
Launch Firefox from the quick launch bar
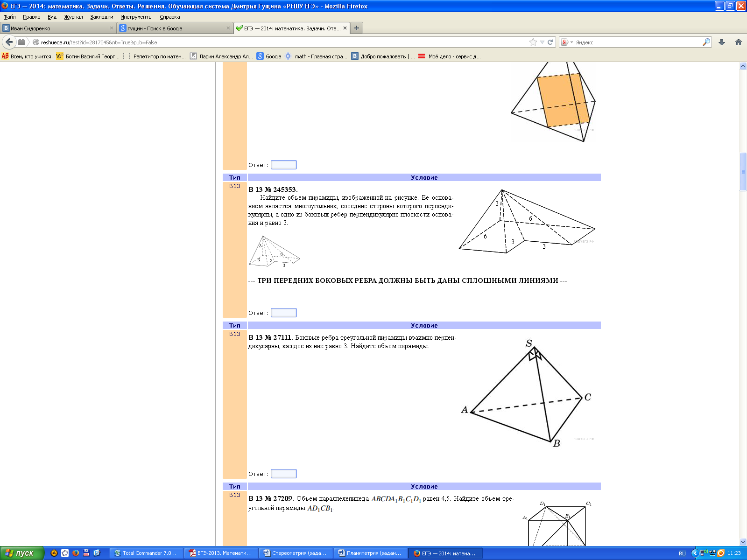[x=75, y=553]
